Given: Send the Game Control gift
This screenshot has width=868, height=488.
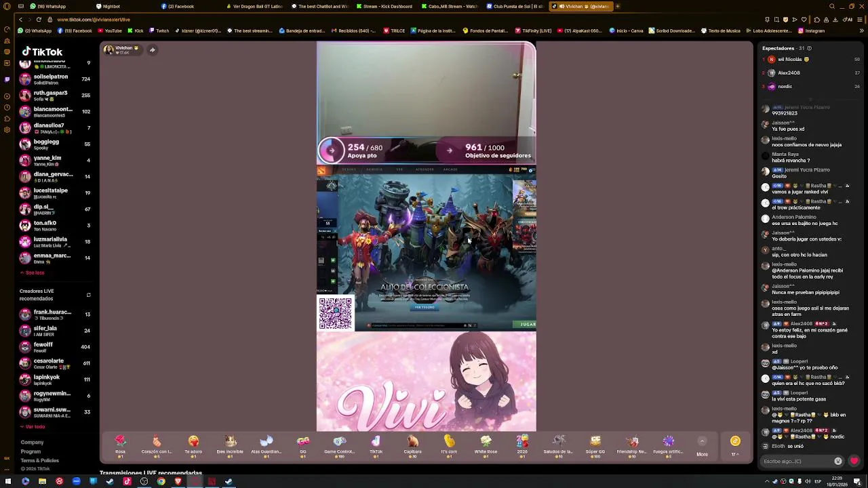Looking at the screenshot, I should [340, 445].
